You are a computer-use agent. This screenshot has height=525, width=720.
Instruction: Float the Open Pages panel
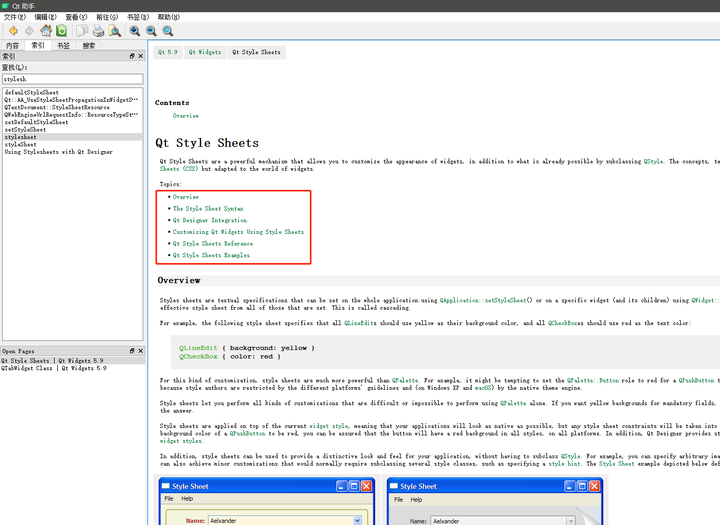tap(132, 351)
